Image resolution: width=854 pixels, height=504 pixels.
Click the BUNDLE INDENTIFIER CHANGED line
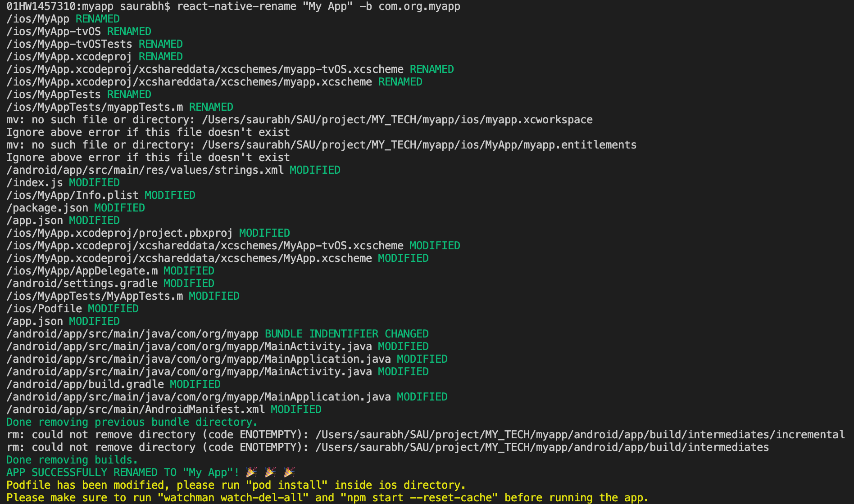click(x=218, y=334)
